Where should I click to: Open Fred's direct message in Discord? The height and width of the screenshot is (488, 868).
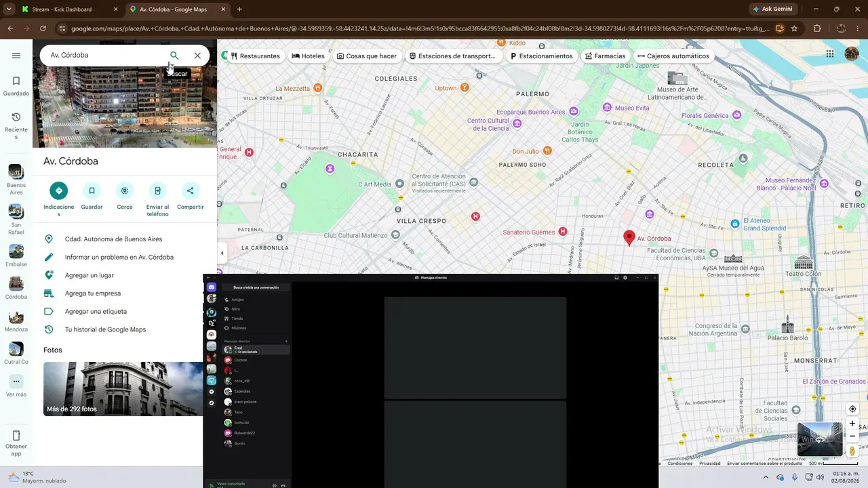[256, 350]
